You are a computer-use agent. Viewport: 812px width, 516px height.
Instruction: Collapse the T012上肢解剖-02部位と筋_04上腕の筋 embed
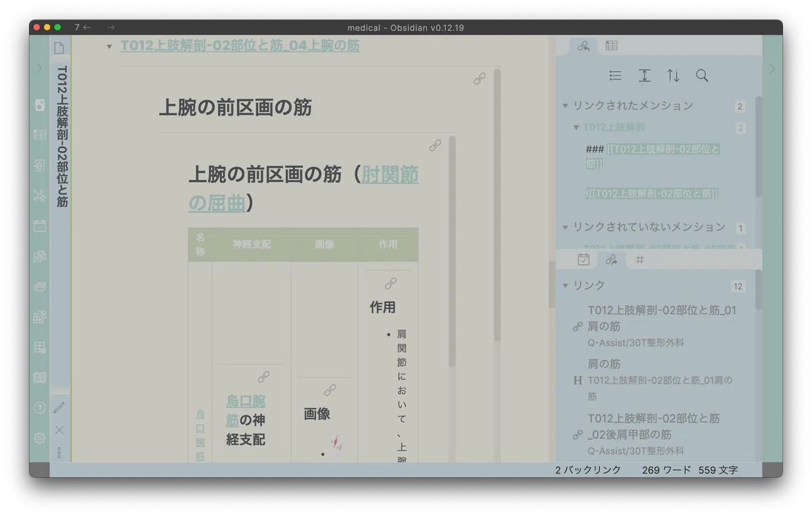109,47
